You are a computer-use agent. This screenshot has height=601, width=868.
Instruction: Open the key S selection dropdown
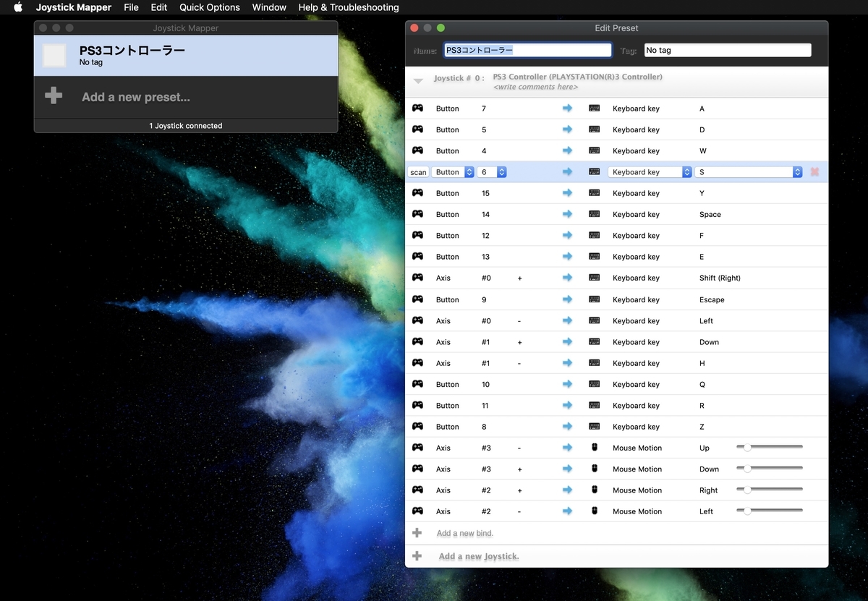(749, 172)
